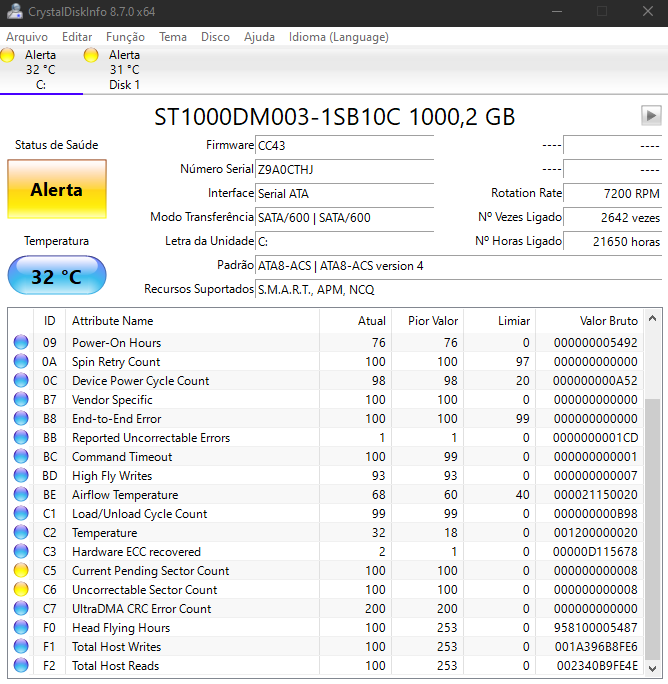The width and height of the screenshot is (668, 684).
Task: Click the Firmware field CC43
Action: click(344, 145)
